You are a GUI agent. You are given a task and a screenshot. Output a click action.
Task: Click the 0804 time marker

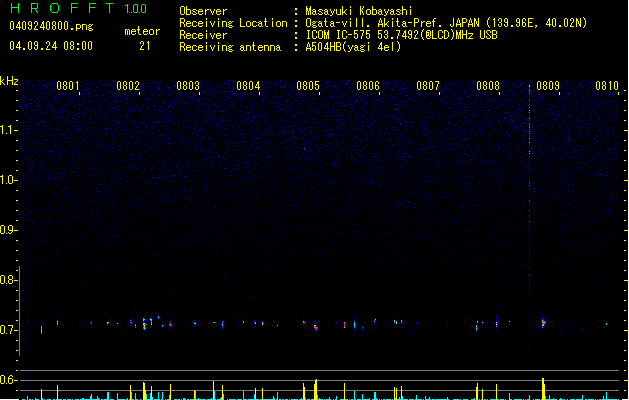point(248,85)
